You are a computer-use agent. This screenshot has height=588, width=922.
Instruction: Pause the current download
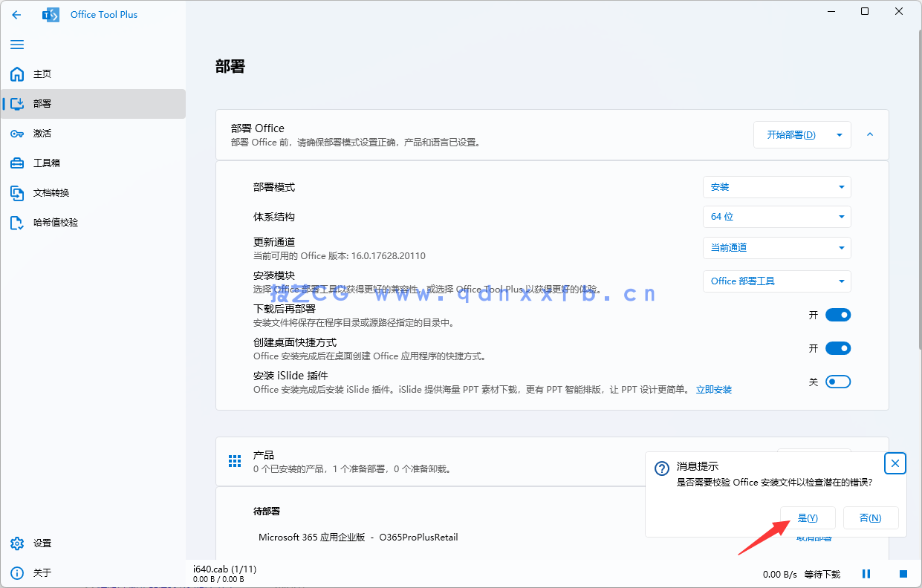(866, 573)
